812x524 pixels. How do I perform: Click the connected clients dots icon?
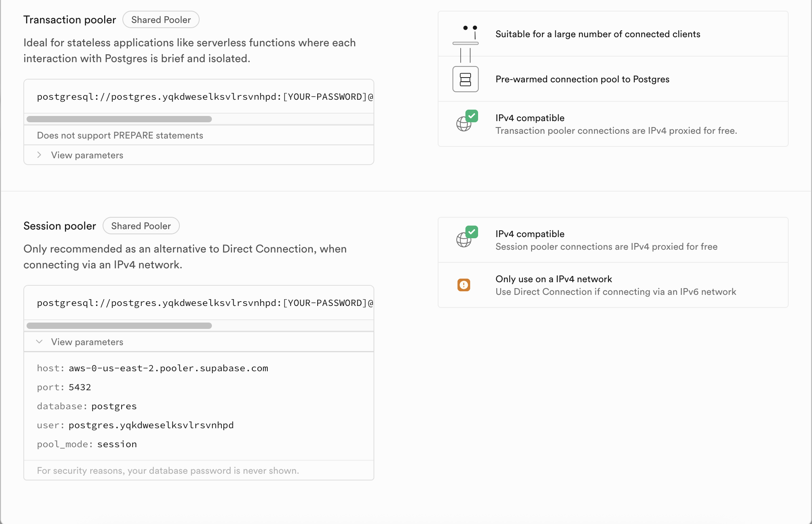(x=470, y=28)
